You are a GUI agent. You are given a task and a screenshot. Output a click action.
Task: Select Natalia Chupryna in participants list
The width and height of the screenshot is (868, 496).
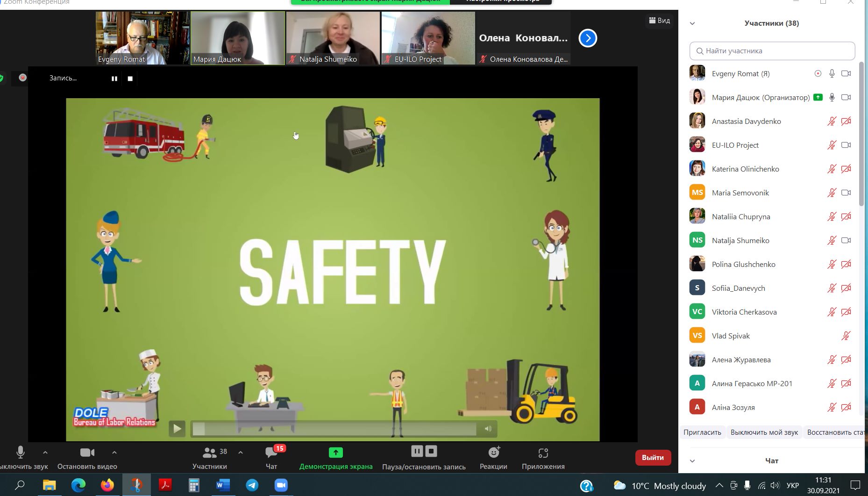coord(740,216)
